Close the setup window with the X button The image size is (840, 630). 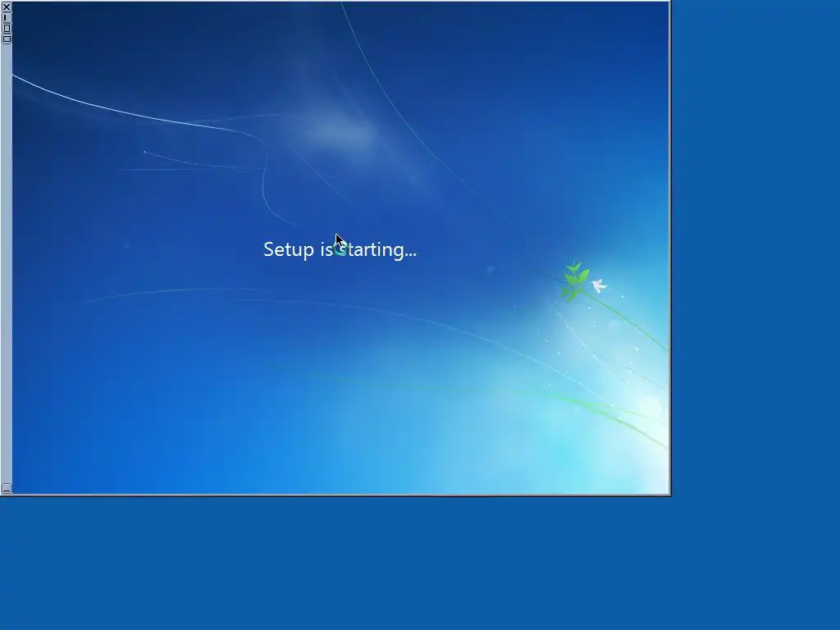(x=7, y=7)
